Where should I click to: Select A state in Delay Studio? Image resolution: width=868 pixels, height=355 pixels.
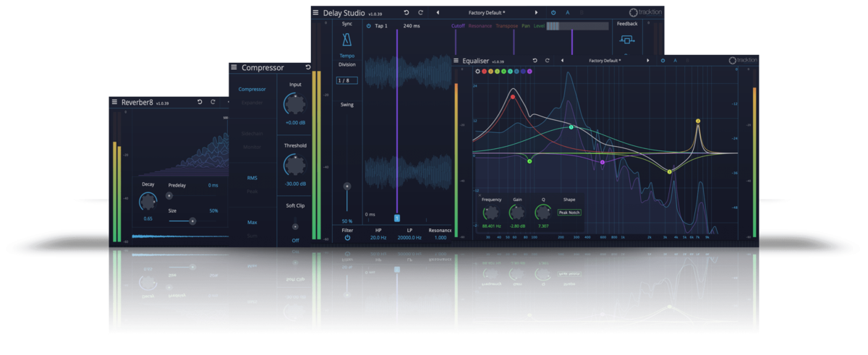(568, 12)
